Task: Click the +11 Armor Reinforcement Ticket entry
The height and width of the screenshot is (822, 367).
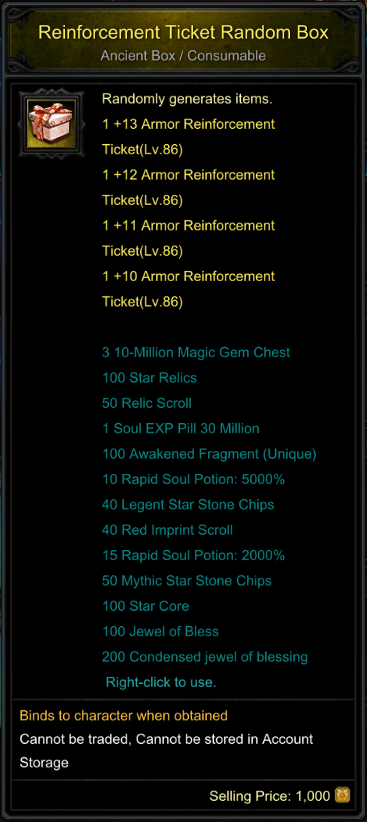Action: click(x=189, y=238)
